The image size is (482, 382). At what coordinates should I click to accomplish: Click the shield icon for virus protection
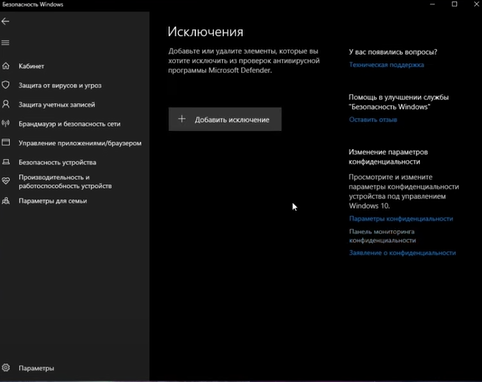6,85
